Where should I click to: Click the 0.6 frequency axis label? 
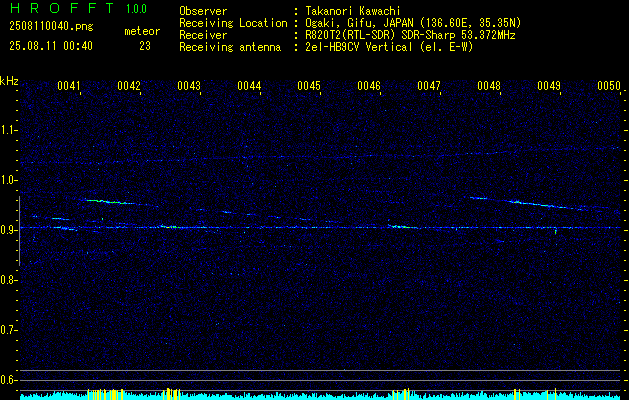[8, 380]
